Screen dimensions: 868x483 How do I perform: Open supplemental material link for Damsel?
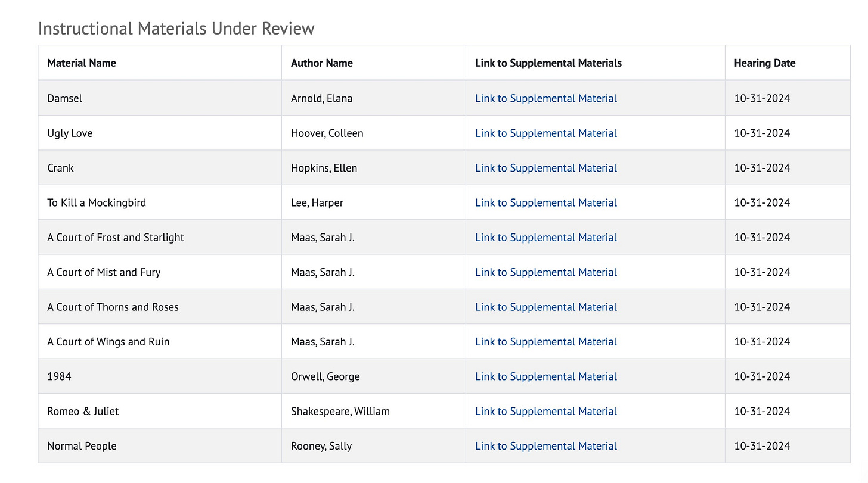point(545,98)
